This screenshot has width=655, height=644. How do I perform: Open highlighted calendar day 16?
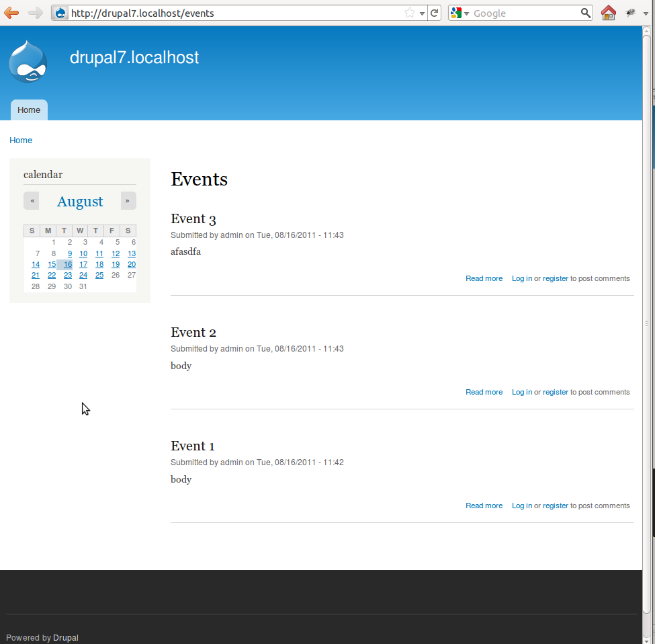coord(68,265)
